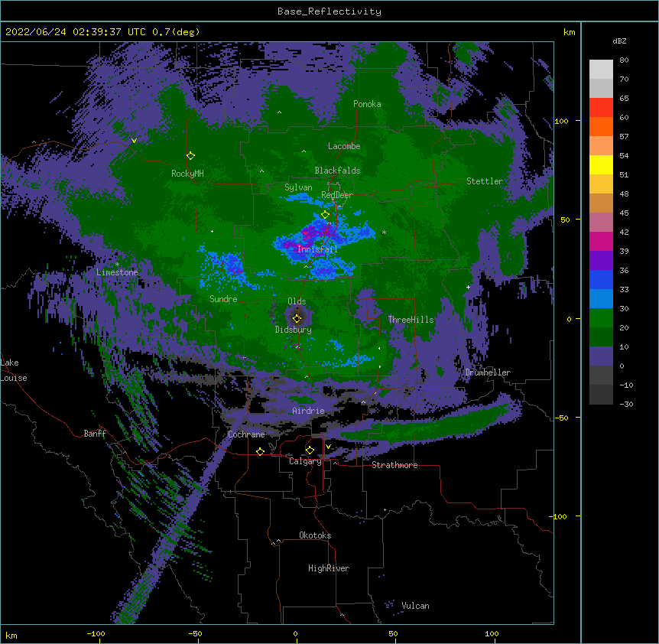Click the 80 dBZ white color swatch

point(601,69)
